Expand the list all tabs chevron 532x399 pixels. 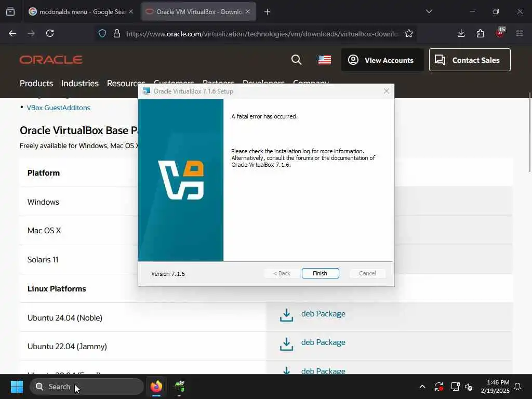coord(429,11)
